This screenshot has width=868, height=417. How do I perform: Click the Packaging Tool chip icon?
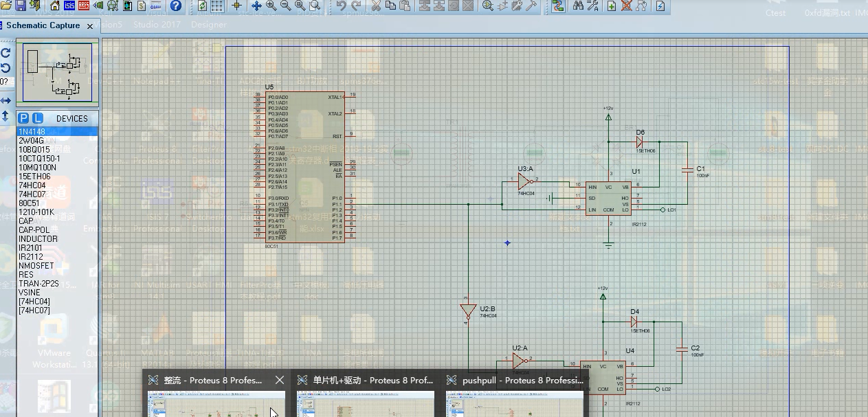[518, 5]
